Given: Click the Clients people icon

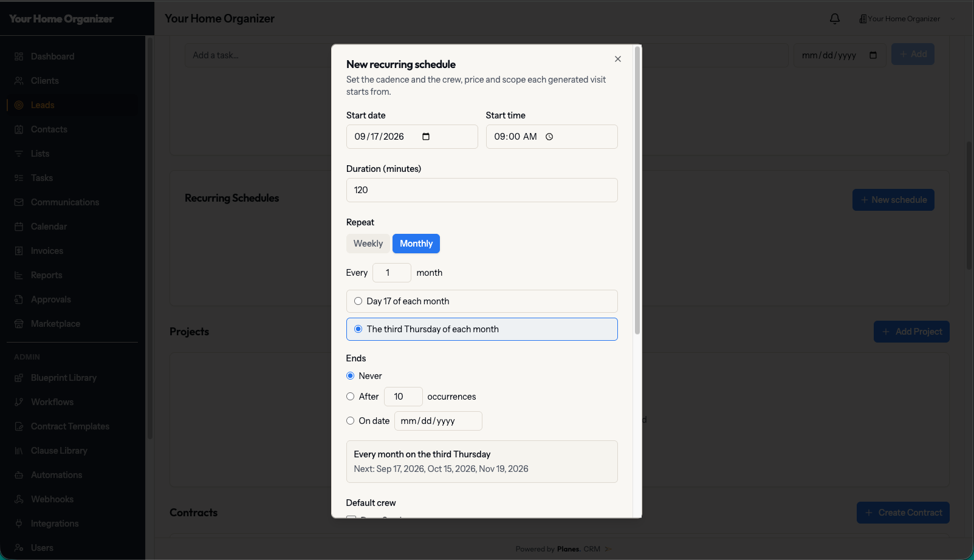Looking at the screenshot, I should tap(19, 81).
